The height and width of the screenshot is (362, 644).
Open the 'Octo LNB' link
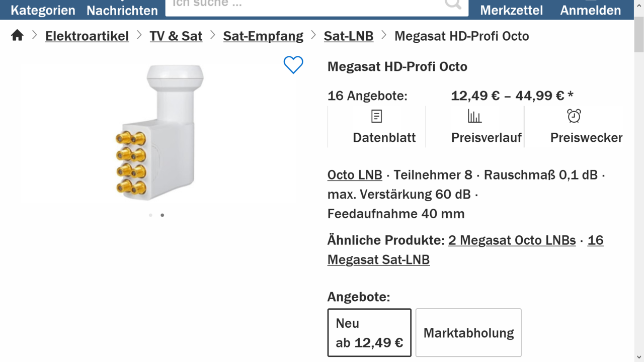click(x=355, y=174)
